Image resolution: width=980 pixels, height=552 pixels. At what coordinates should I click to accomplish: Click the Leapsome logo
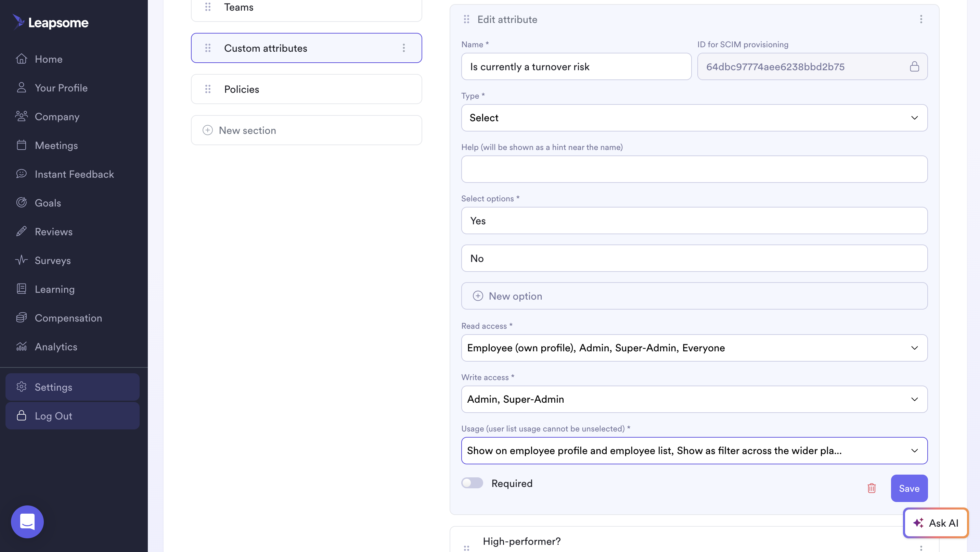point(50,22)
